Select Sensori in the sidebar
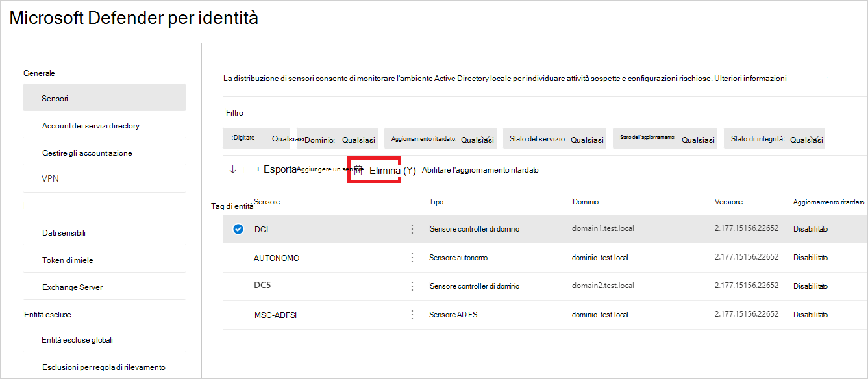 click(x=105, y=98)
